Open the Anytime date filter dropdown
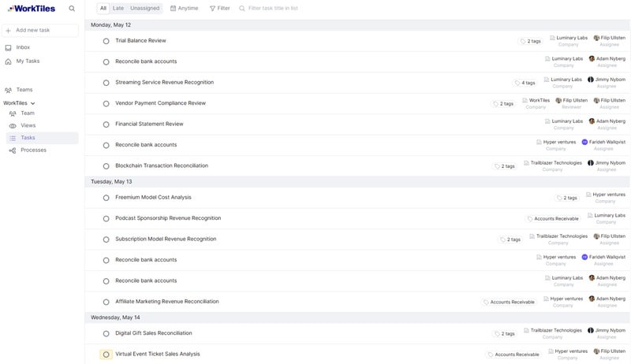The image size is (631, 364). 184,8
